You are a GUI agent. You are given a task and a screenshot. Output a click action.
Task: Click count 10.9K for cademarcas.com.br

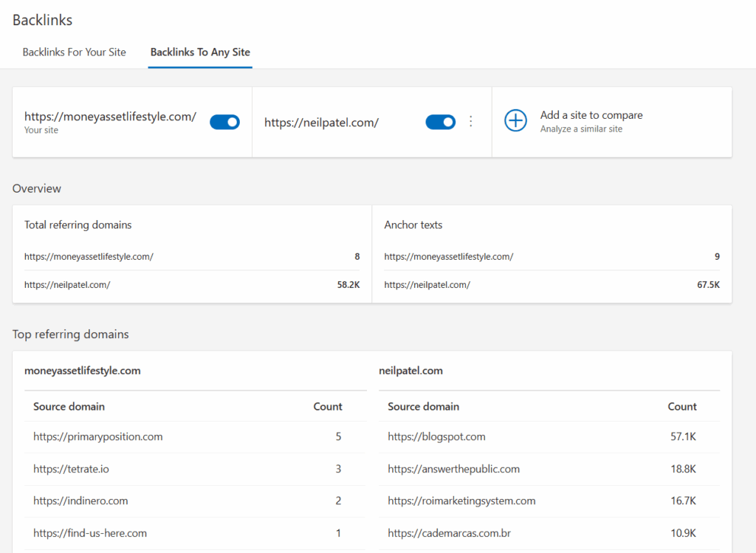(683, 533)
